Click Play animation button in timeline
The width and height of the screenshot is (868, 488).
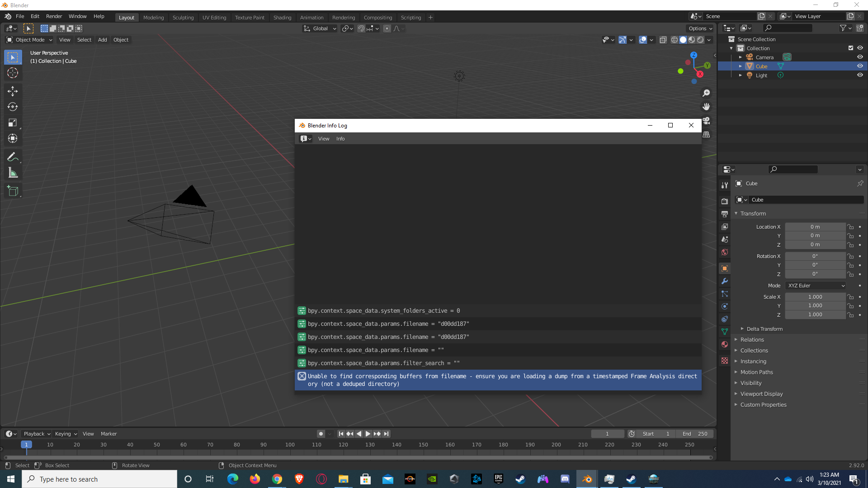368,434
